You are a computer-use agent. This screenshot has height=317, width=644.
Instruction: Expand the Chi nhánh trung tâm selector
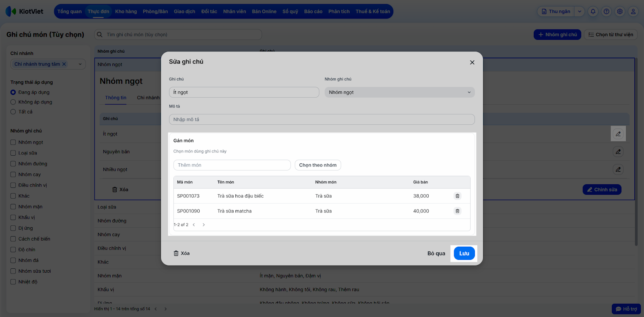pos(80,64)
